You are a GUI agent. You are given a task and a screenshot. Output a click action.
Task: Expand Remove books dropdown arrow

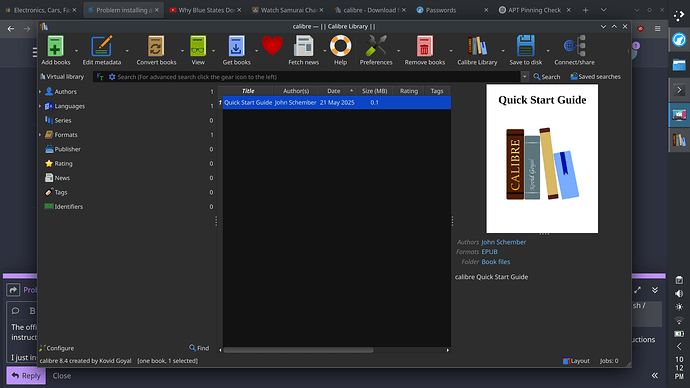point(451,51)
